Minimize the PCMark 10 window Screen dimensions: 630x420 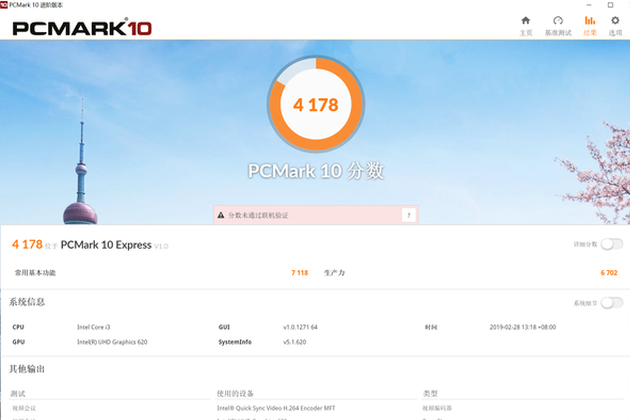[589, 5]
